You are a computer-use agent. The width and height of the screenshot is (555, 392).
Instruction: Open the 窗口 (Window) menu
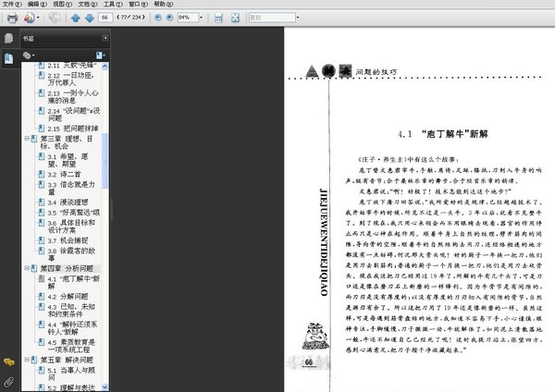tap(138, 4)
